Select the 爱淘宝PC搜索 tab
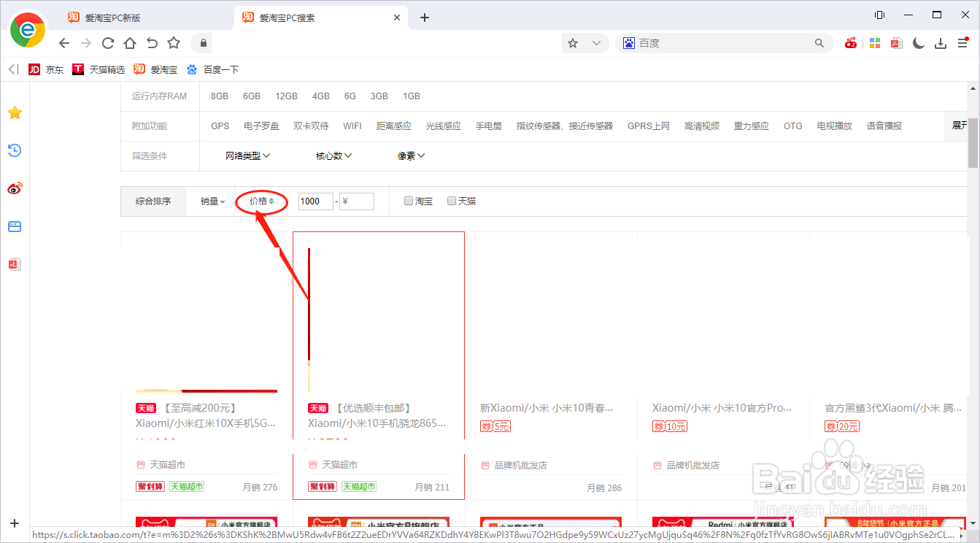 click(x=321, y=18)
